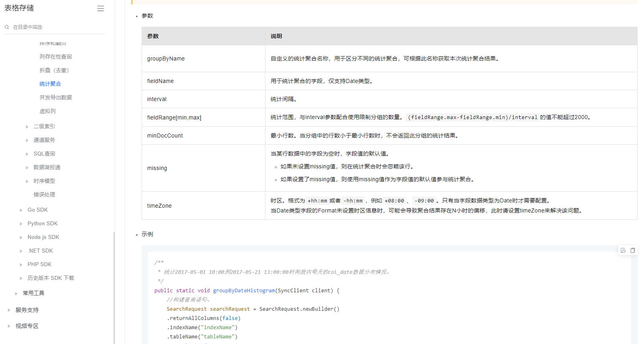Image resolution: width=644 pixels, height=344 pixels.
Task: Click the interval parameter cell
Action: 203,99
